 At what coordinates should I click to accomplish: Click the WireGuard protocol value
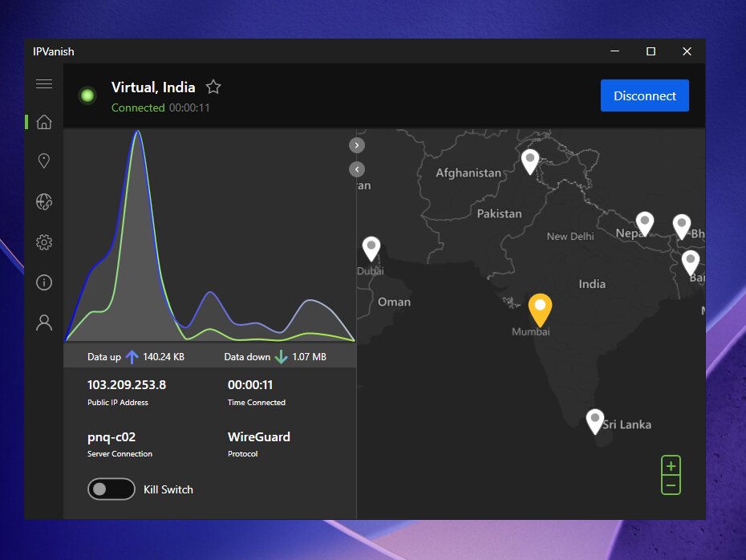[259, 436]
